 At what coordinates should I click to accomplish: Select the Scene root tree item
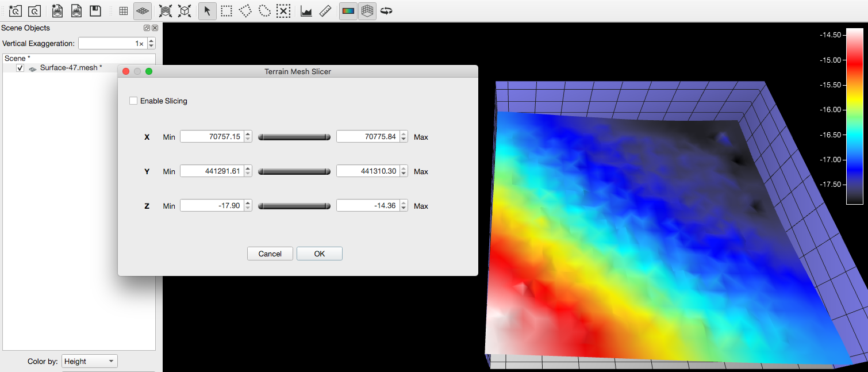pyautogui.click(x=15, y=59)
